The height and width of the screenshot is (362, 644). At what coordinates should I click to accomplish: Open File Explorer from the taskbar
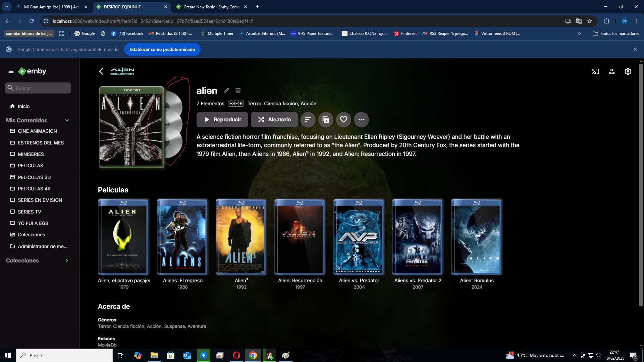pyautogui.click(x=154, y=355)
